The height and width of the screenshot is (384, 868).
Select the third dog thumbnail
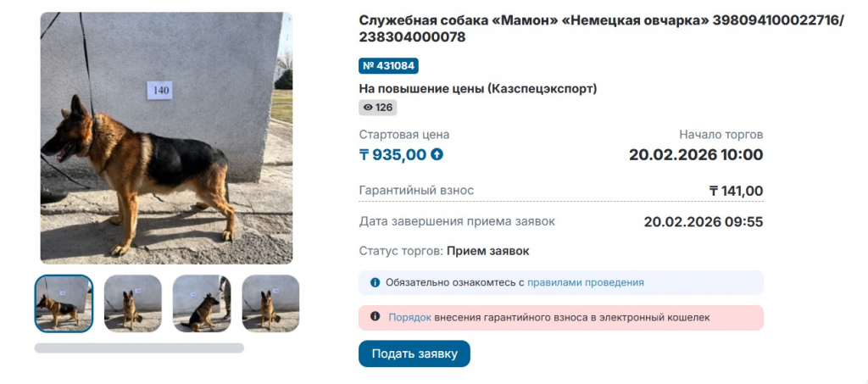point(202,303)
